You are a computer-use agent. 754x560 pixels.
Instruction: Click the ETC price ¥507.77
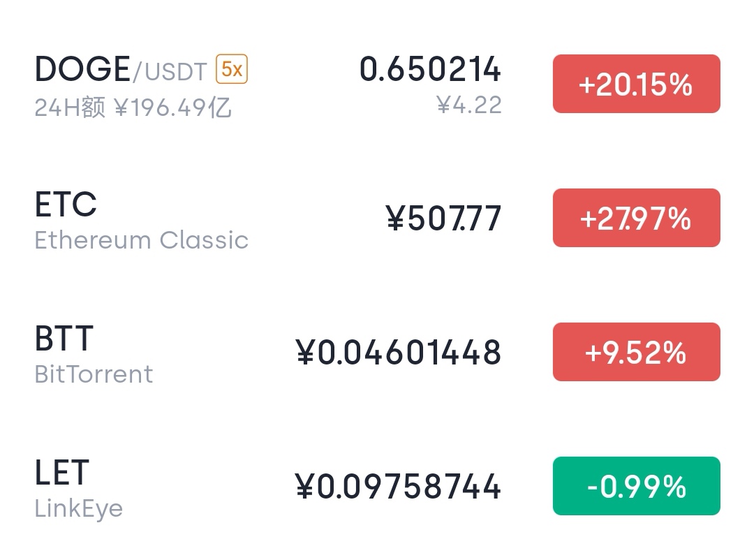443,219
